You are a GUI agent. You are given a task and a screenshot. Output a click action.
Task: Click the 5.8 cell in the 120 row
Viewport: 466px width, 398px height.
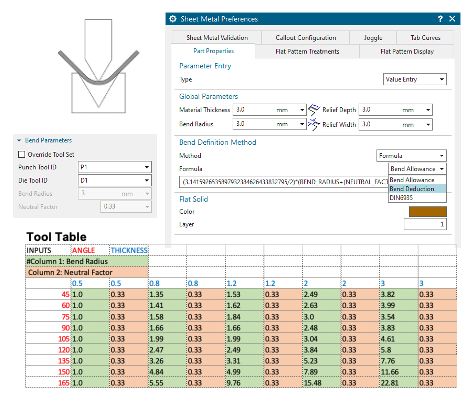[x=399, y=350]
